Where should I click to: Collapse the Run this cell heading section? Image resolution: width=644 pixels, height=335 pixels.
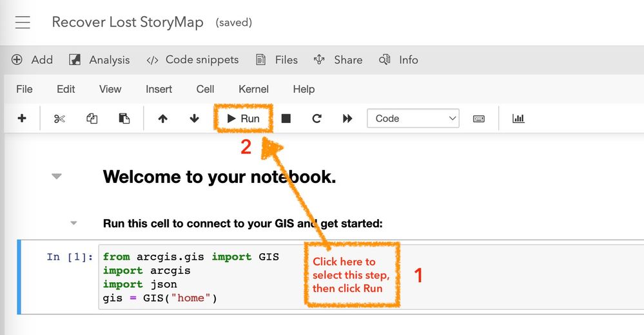pyautogui.click(x=74, y=223)
